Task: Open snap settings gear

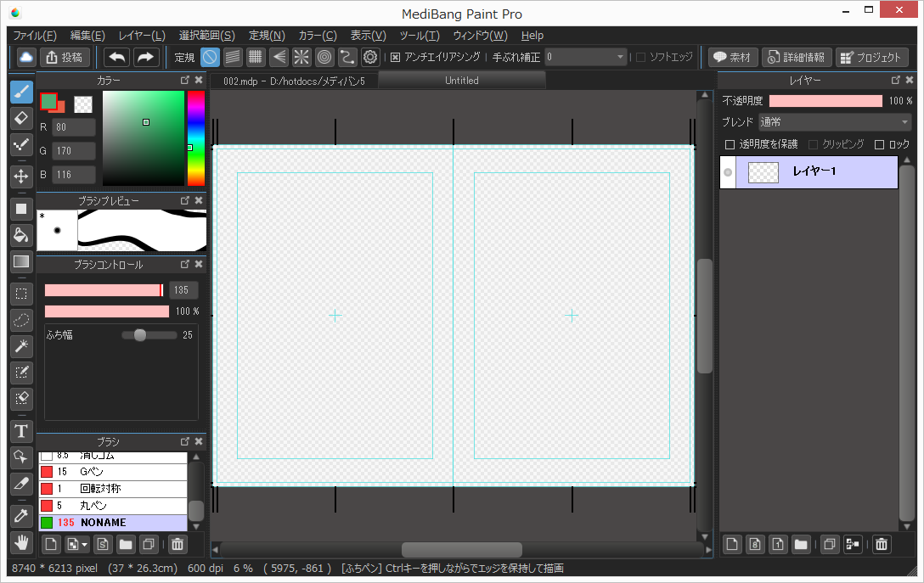Action: tap(370, 57)
